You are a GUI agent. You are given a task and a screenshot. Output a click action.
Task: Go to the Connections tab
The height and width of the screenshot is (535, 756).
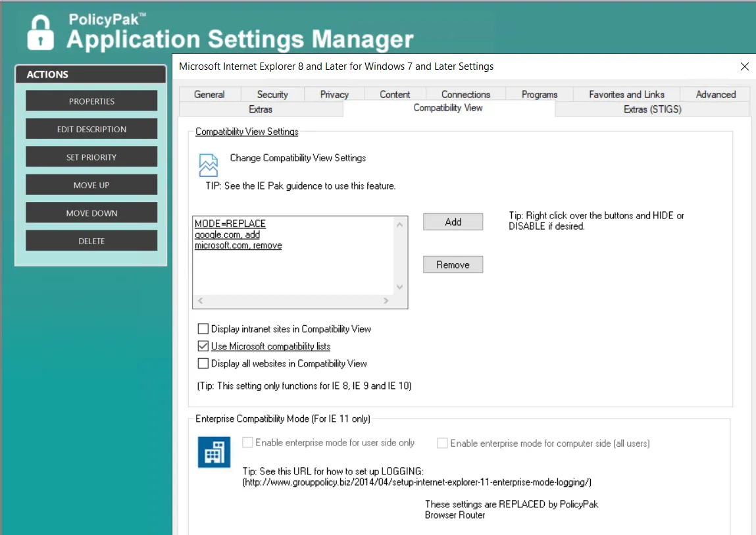tap(466, 95)
